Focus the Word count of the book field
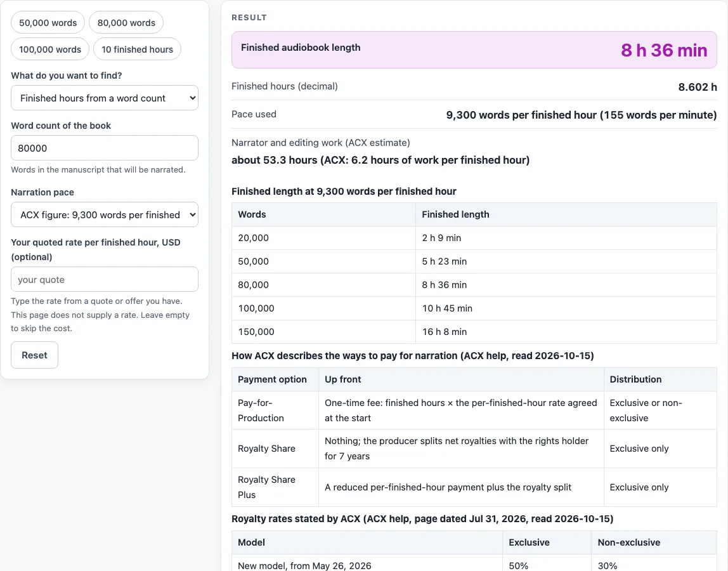The height and width of the screenshot is (571, 728). 105,148
